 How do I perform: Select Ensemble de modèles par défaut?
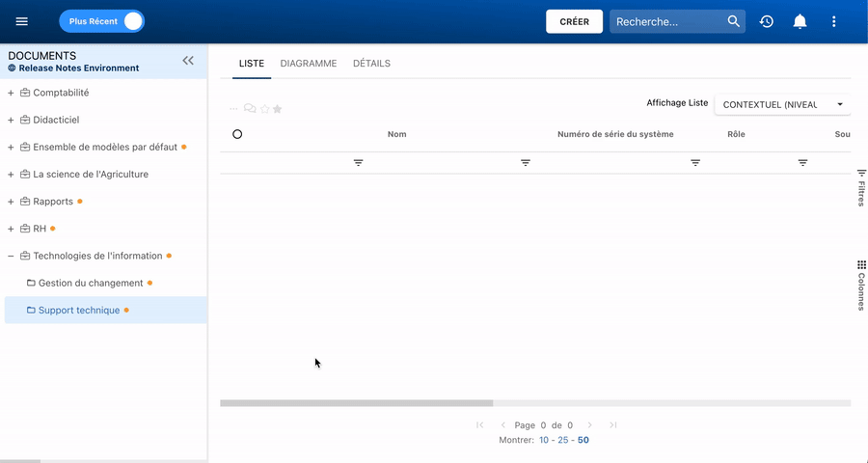[105, 147]
